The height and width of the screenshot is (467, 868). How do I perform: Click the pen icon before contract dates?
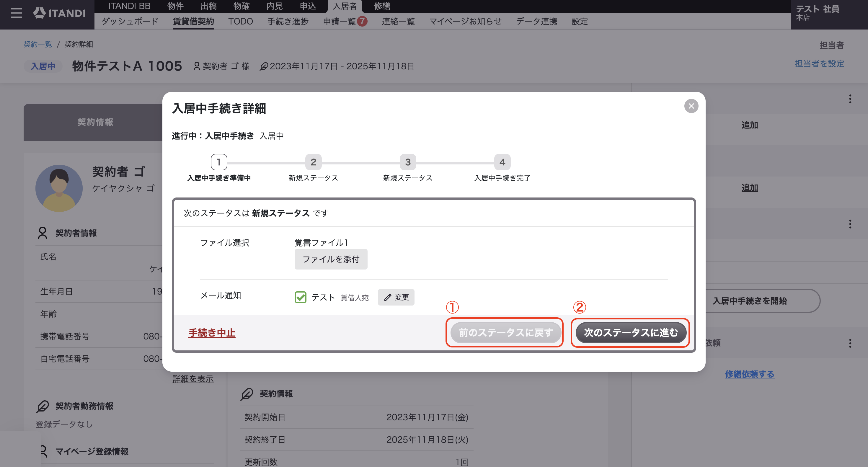click(x=263, y=66)
